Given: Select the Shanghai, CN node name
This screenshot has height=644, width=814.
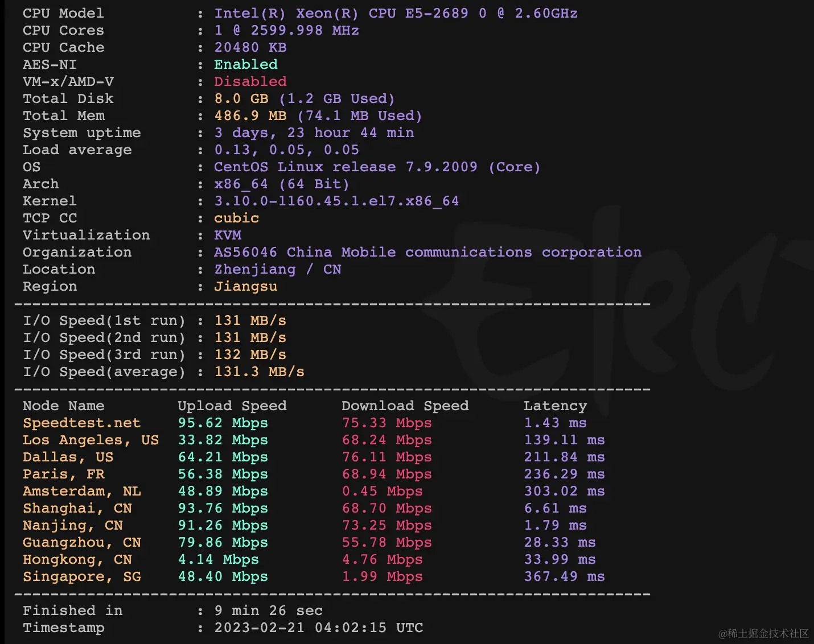Looking at the screenshot, I should 77,508.
